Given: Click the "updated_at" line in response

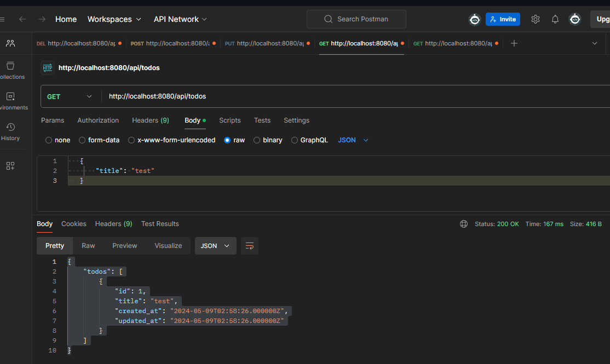Looking at the screenshot, I should [x=199, y=321].
